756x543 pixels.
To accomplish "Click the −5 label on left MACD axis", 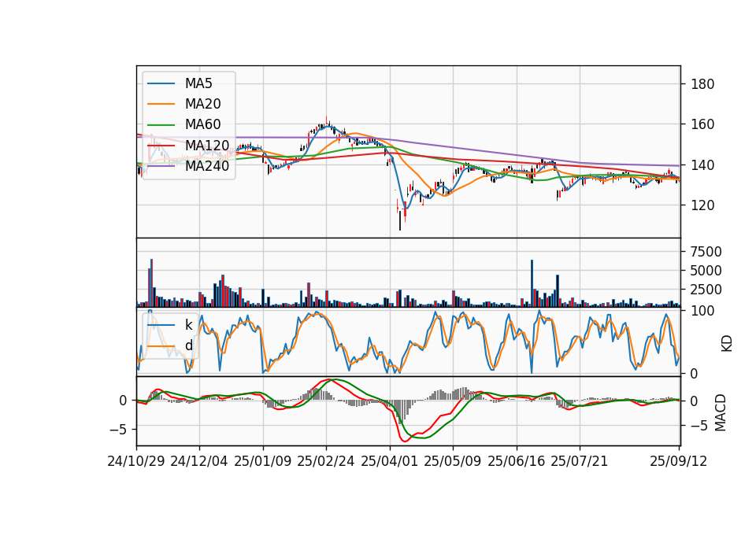I will point(118,429).
